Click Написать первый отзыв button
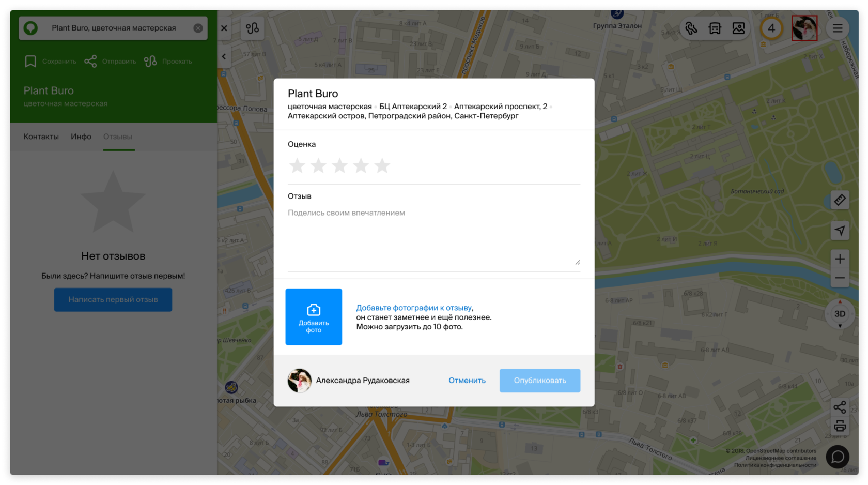Viewport: 868px width, 485px height. pyautogui.click(x=113, y=300)
